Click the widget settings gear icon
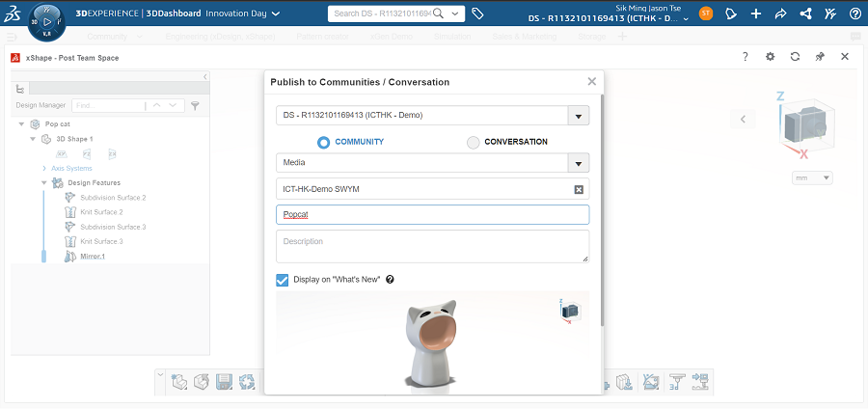The height and width of the screenshot is (409, 868). (x=770, y=57)
